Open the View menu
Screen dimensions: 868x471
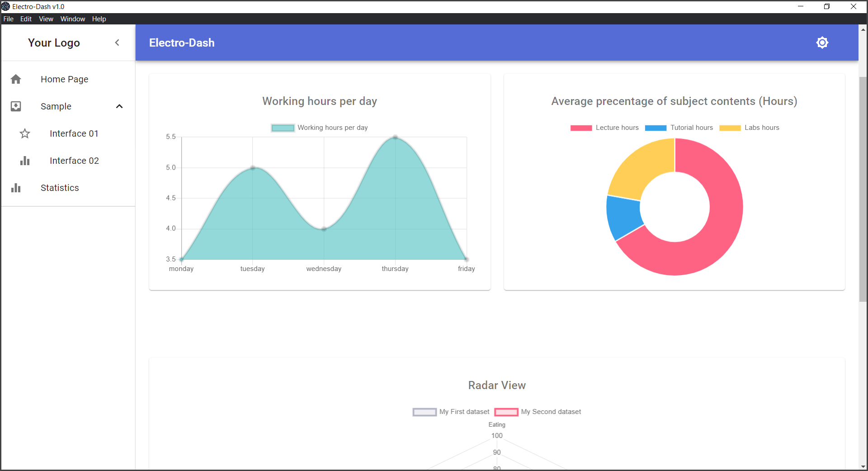pos(46,19)
